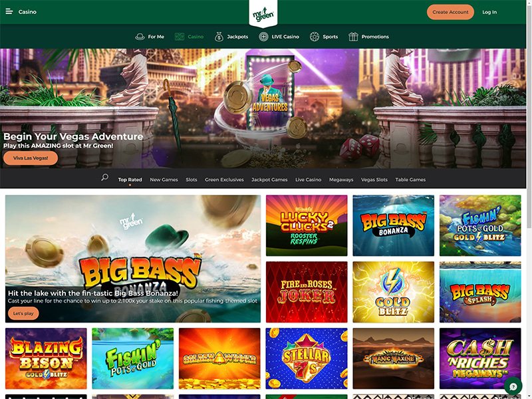This screenshot has width=532, height=399.
Task: Click the Log In link
Action: [x=489, y=12]
